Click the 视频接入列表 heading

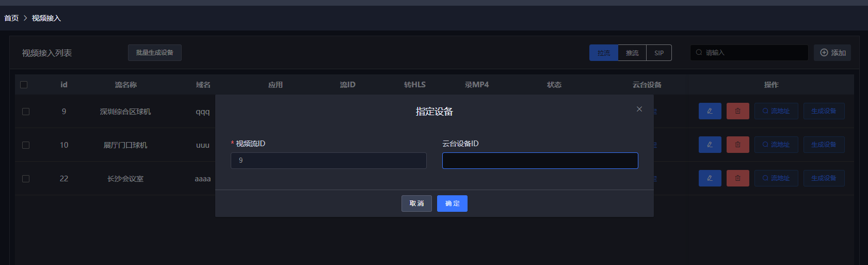47,53
